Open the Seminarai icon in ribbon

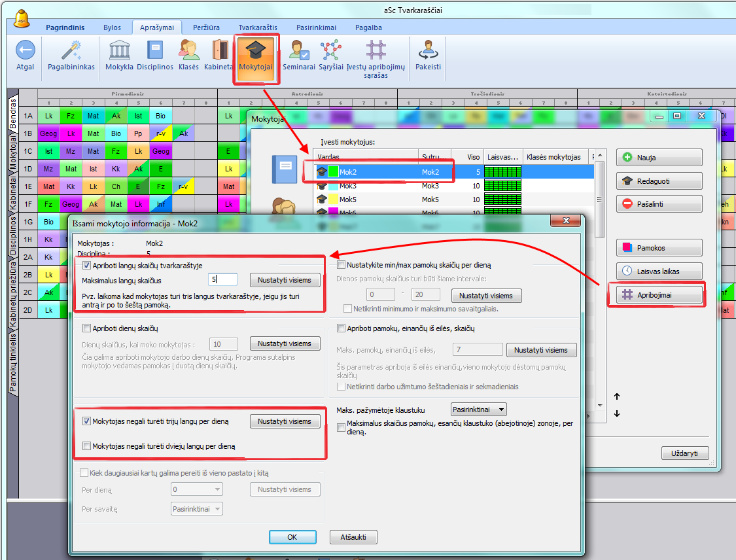coord(299,51)
